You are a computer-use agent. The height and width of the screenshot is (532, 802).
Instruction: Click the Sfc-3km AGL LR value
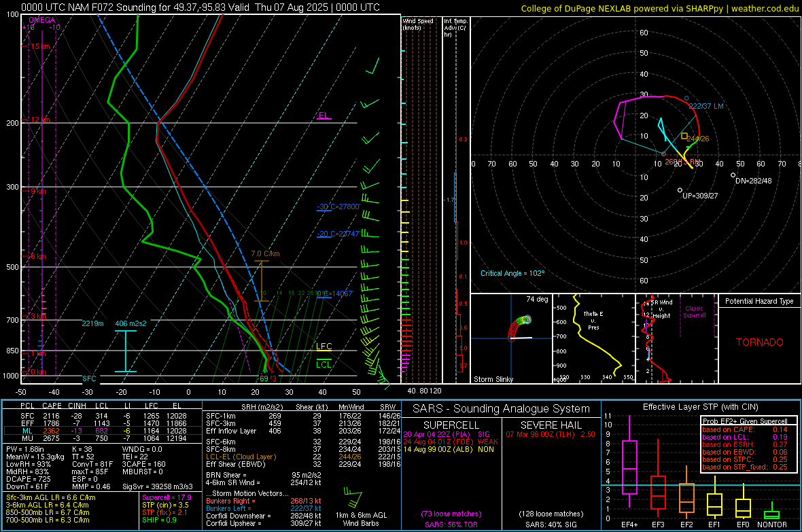coord(51,497)
